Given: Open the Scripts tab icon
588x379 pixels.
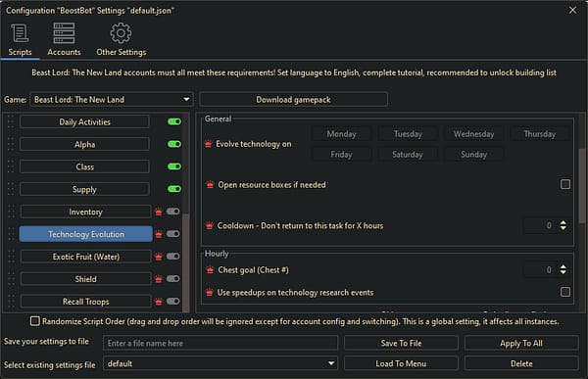Looking at the screenshot, I should 20,33.
